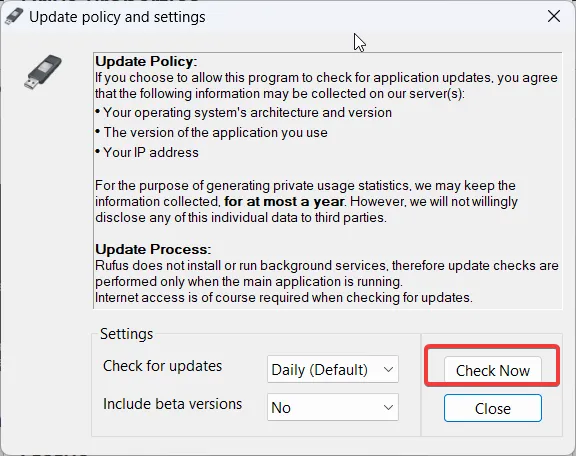Click the large USB drive icon

(x=43, y=72)
